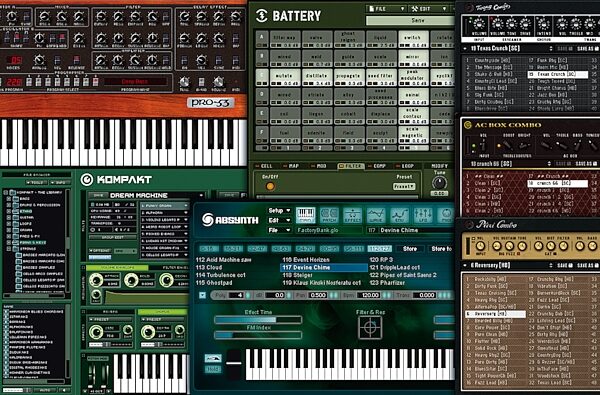Open Absynth LFO window icon
600x395 pixels.
[422, 215]
